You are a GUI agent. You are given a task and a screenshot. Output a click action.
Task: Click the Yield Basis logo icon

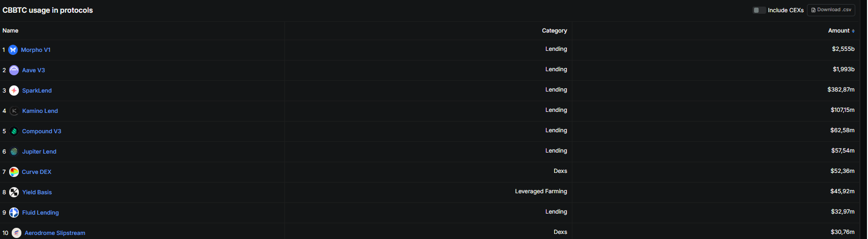click(14, 192)
